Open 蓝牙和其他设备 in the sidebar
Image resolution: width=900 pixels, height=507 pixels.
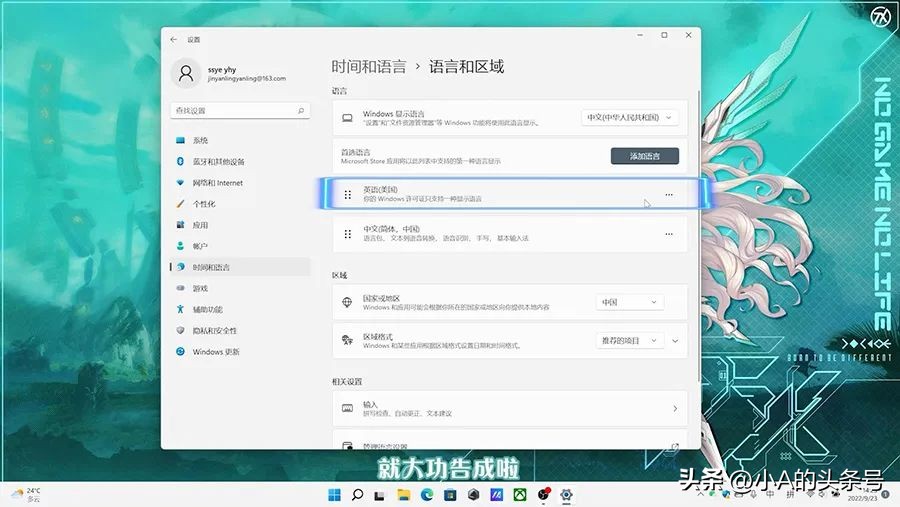(240, 161)
